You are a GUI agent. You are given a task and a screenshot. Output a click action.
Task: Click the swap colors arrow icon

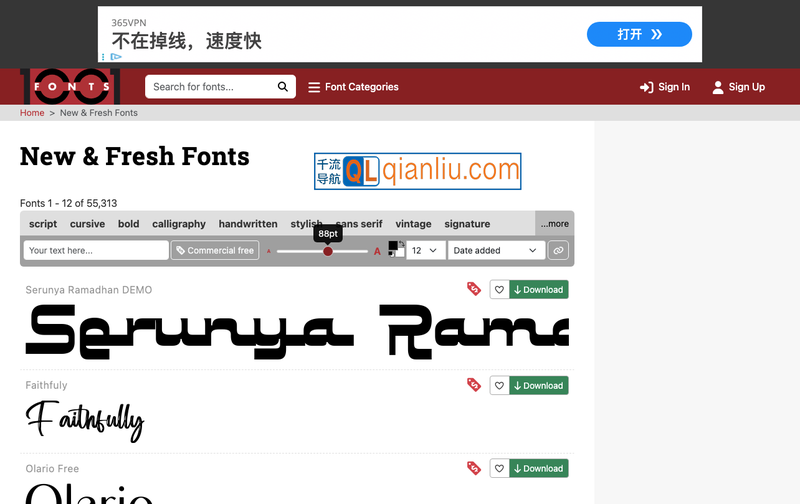[402, 244]
